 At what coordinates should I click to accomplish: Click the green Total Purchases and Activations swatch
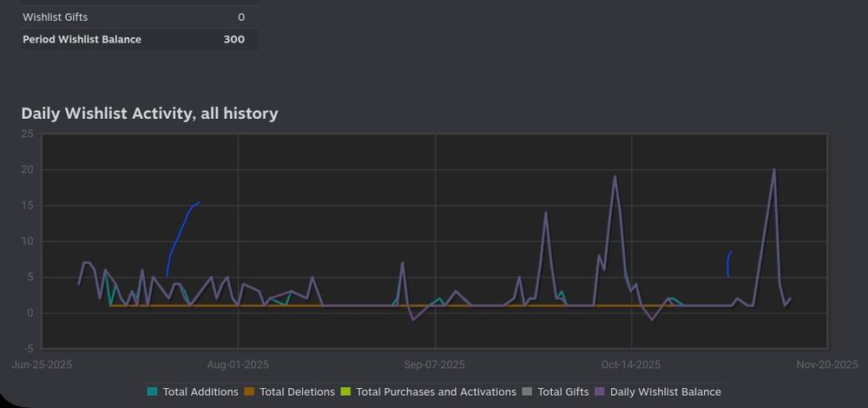point(345,392)
